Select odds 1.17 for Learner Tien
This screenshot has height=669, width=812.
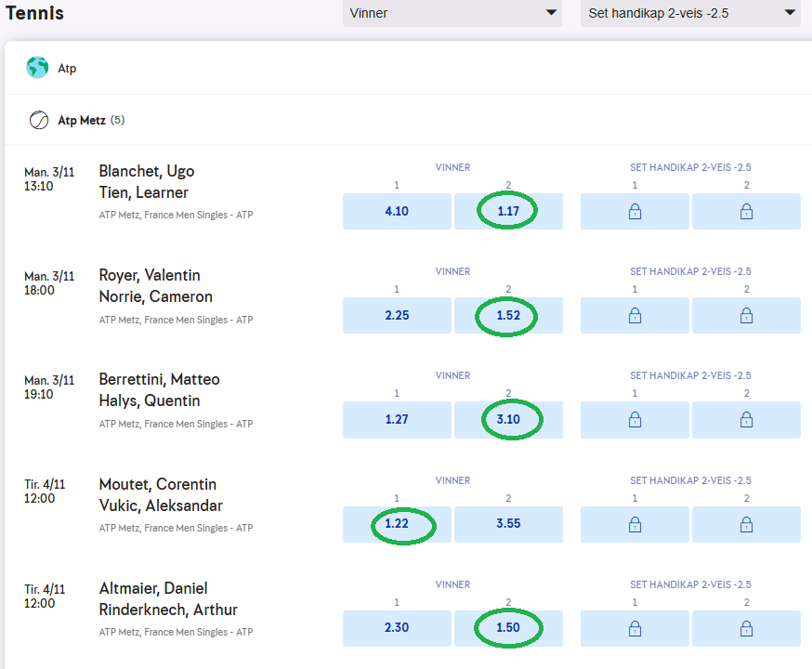508,212
